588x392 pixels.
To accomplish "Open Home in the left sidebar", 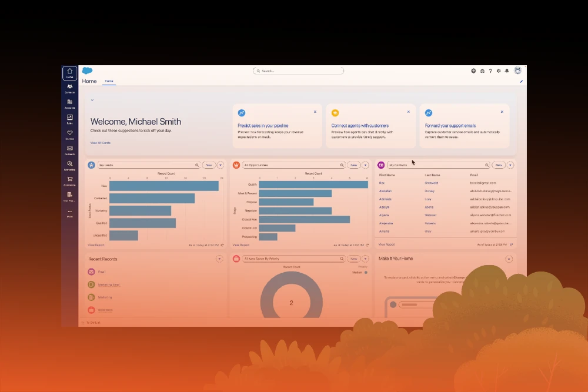I will [70, 73].
